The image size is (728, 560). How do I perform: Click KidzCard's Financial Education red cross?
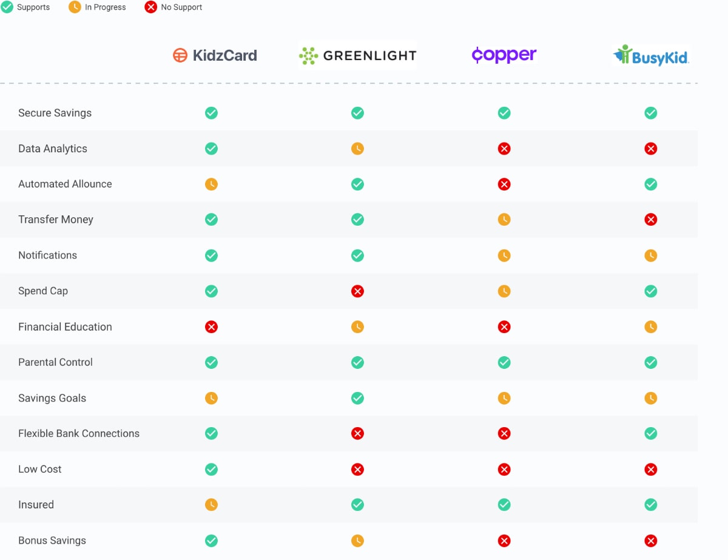pyautogui.click(x=211, y=327)
